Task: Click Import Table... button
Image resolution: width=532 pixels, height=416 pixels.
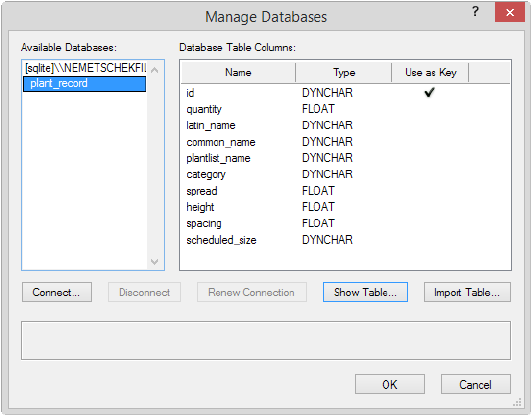Action: [467, 292]
